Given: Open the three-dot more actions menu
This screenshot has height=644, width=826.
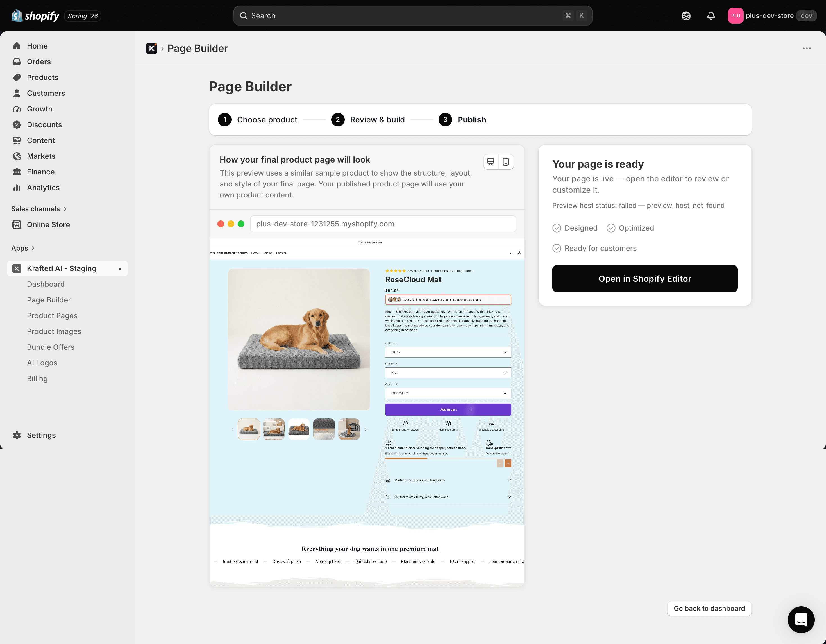Looking at the screenshot, I should tap(807, 48).
